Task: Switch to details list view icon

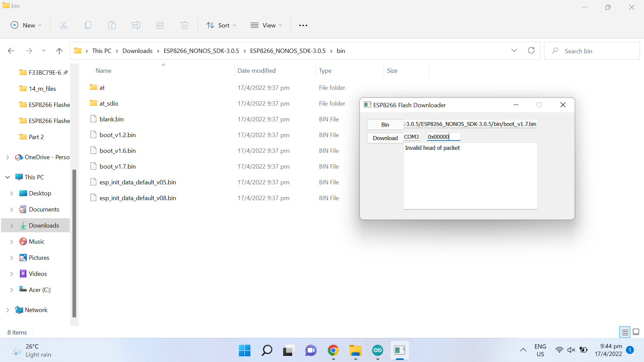Action: [x=625, y=332]
